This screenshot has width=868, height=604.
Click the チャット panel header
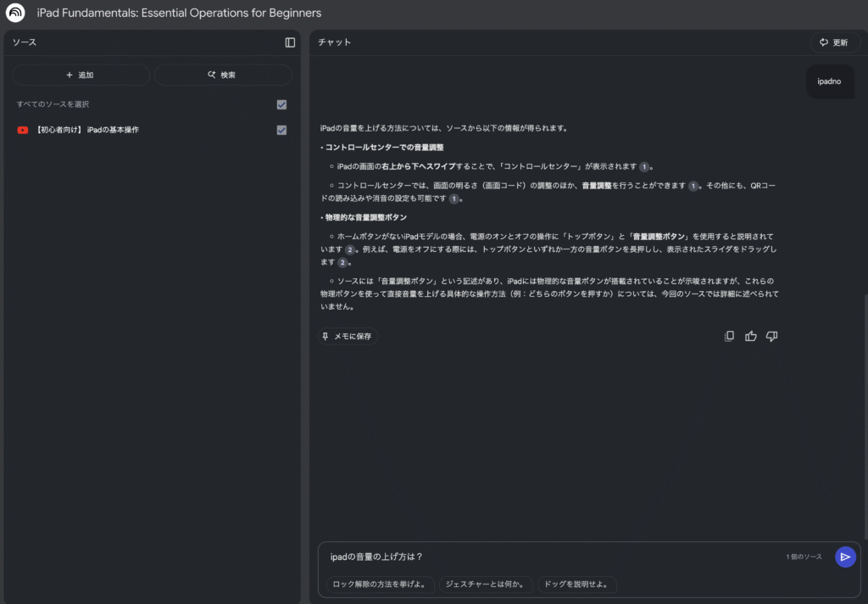(x=334, y=42)
